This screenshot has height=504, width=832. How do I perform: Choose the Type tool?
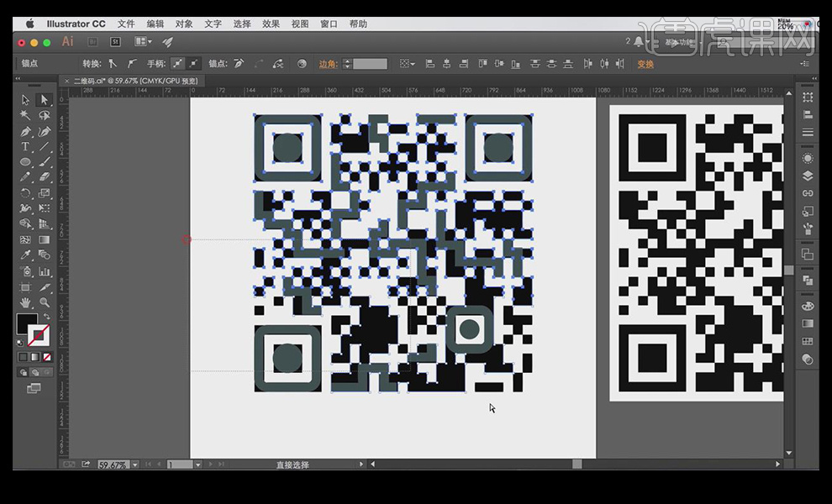(25, 146)
